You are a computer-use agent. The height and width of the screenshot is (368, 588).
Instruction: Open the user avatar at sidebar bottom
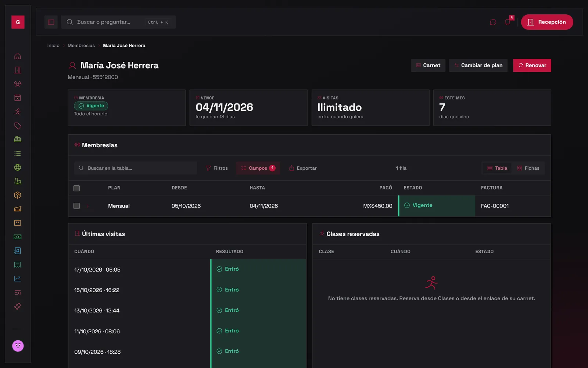pyautogui.click(x=18, y=346)
